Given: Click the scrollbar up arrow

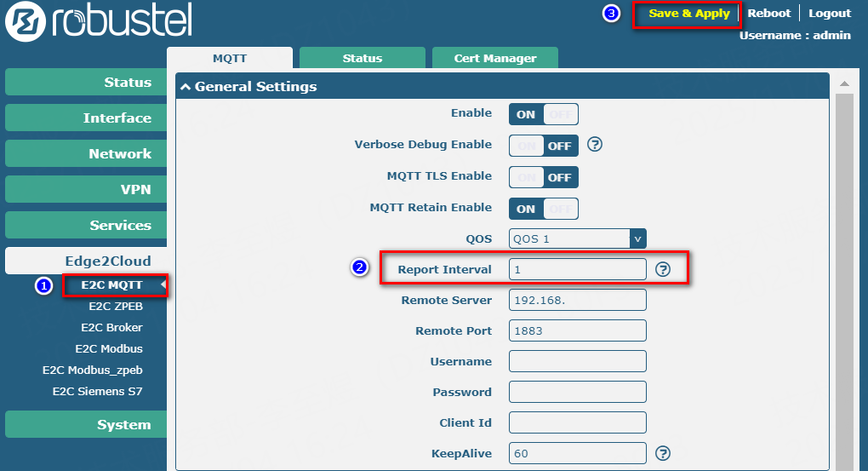Looking at the screenshot, I should click(x=843, y=83).
